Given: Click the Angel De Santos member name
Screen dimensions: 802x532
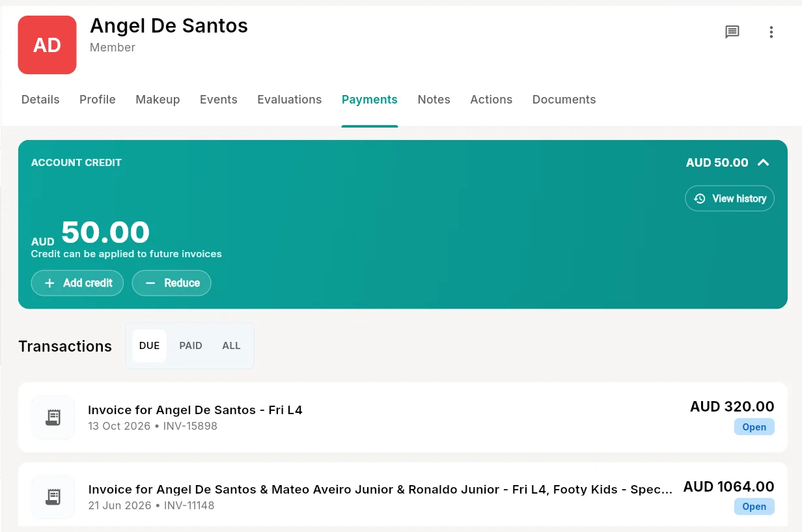Looking at the screenshot, I should click(169, 26).
